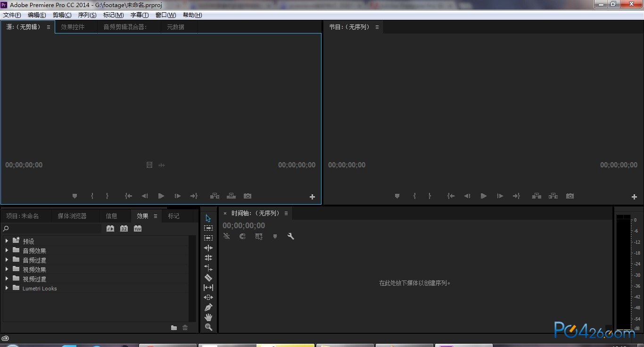
Task: Open Button Editor plus in Program monitor
Action: pos(634,197)
